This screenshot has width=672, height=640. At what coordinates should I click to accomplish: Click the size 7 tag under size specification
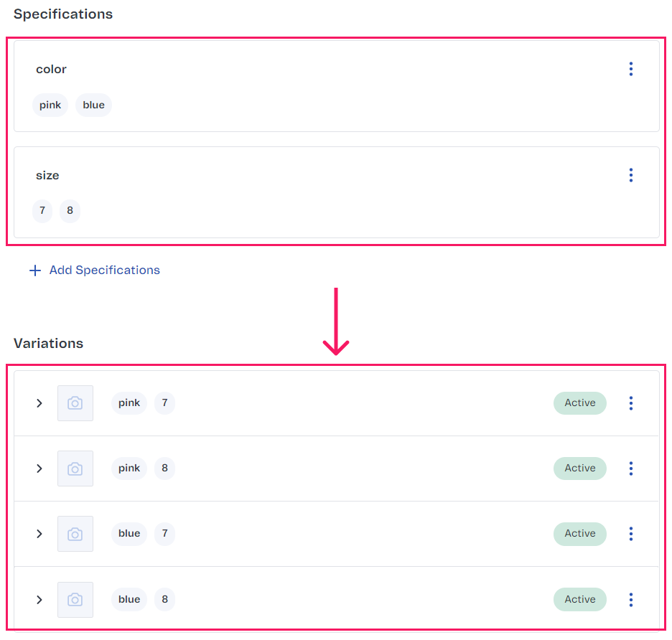click(x=42, y=211)
